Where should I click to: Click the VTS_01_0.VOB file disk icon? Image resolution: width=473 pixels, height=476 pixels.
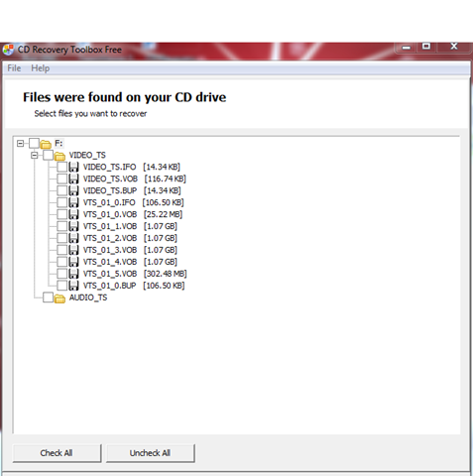(x=73, y=214)
